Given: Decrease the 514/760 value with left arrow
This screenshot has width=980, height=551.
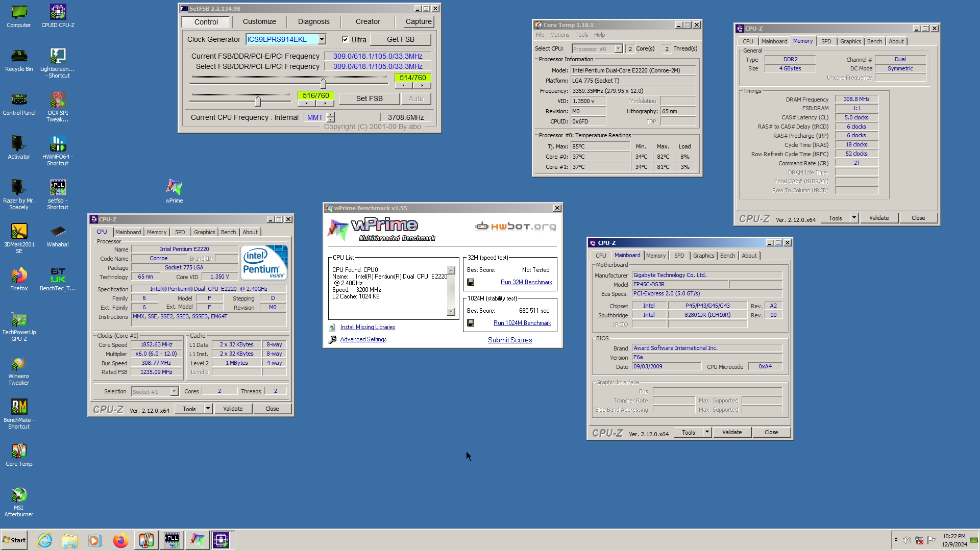Looking at the screenshot, I should click(x=404, y=86).
